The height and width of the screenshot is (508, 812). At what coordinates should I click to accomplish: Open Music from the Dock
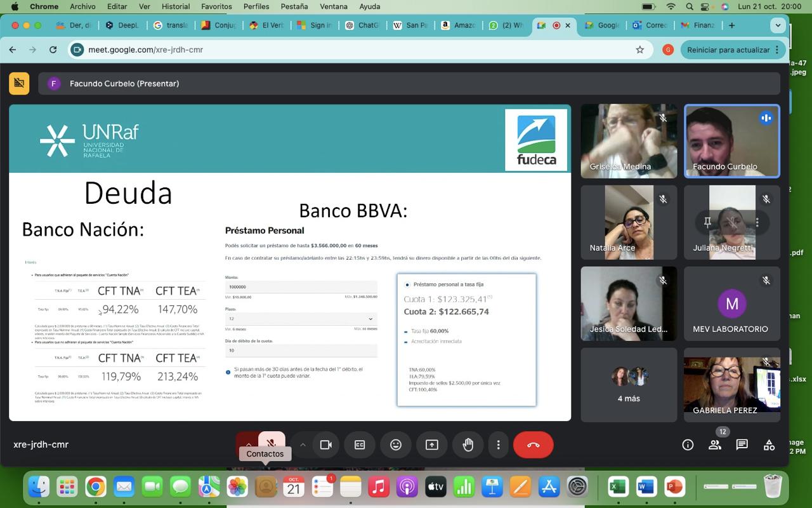tap(379, 487)
